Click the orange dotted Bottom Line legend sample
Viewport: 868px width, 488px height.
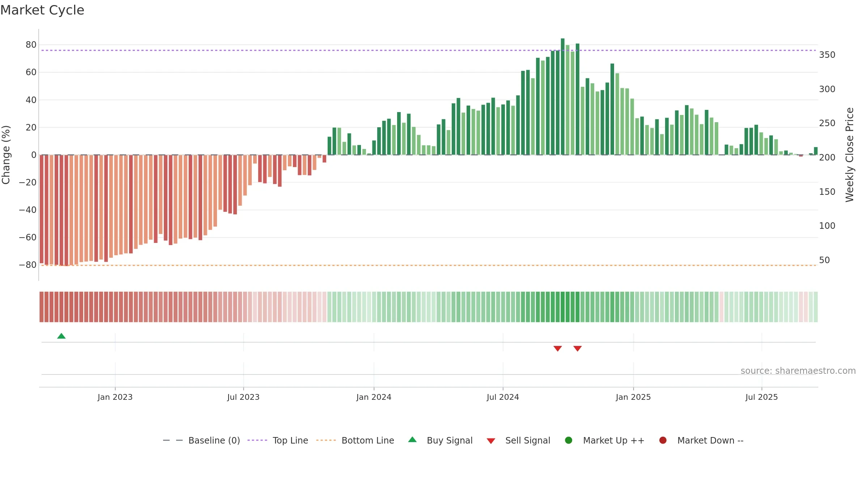click(x=326, y=440)
